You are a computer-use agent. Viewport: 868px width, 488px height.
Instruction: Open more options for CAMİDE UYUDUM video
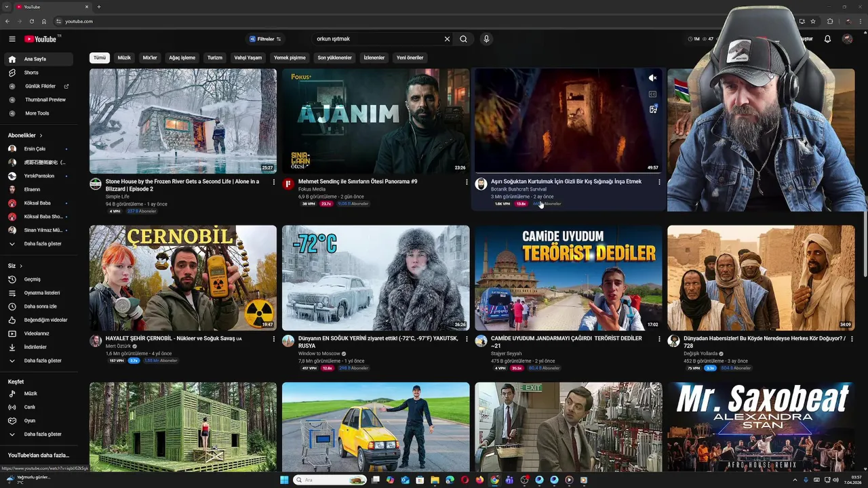[x=659, y=339]
